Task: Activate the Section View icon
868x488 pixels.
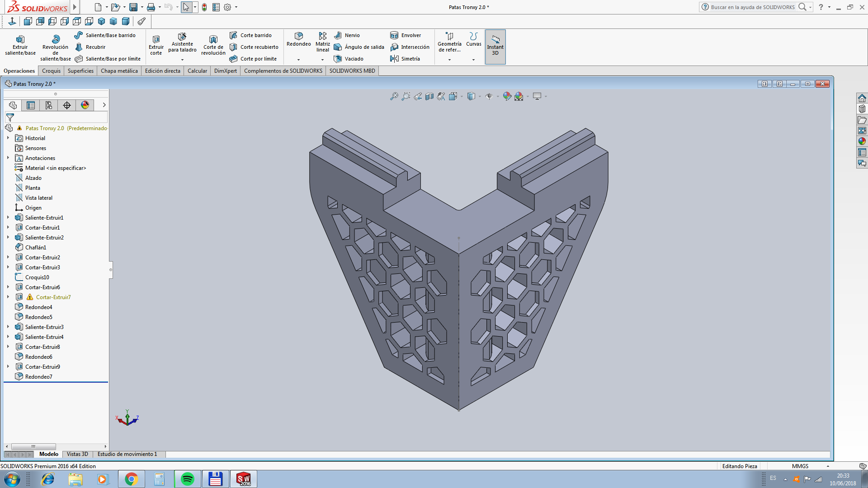Action: [x=429, y=96]
